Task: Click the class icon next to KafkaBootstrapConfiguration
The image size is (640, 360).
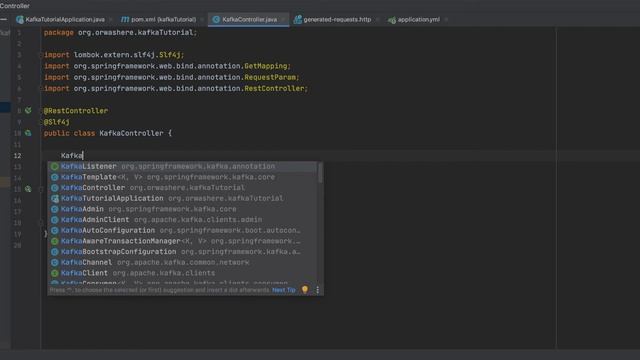Action: coord(55,252)
